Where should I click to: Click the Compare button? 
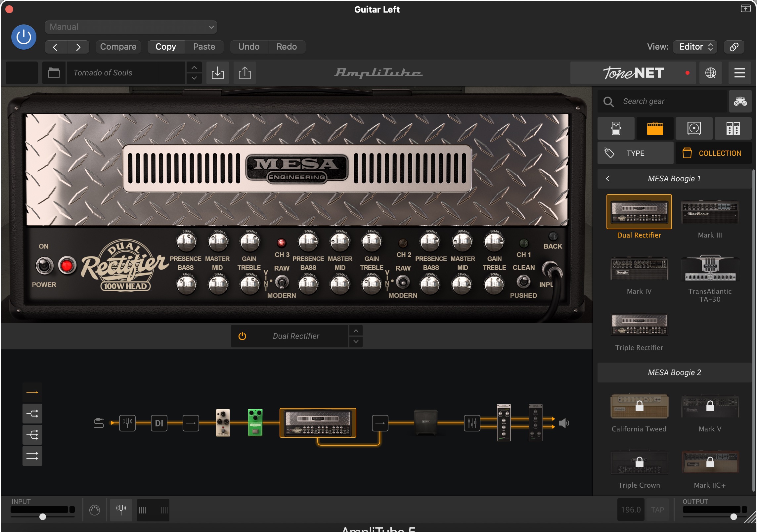point(118,47)
